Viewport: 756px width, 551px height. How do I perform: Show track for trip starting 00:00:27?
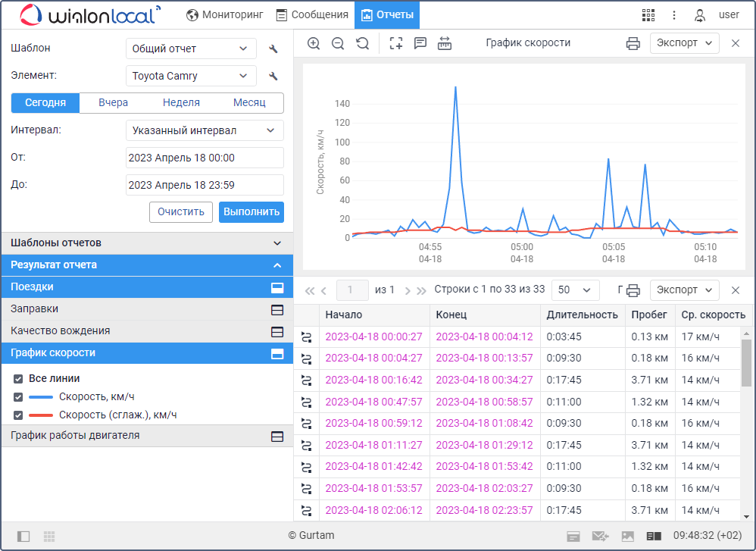coord(306,337)
